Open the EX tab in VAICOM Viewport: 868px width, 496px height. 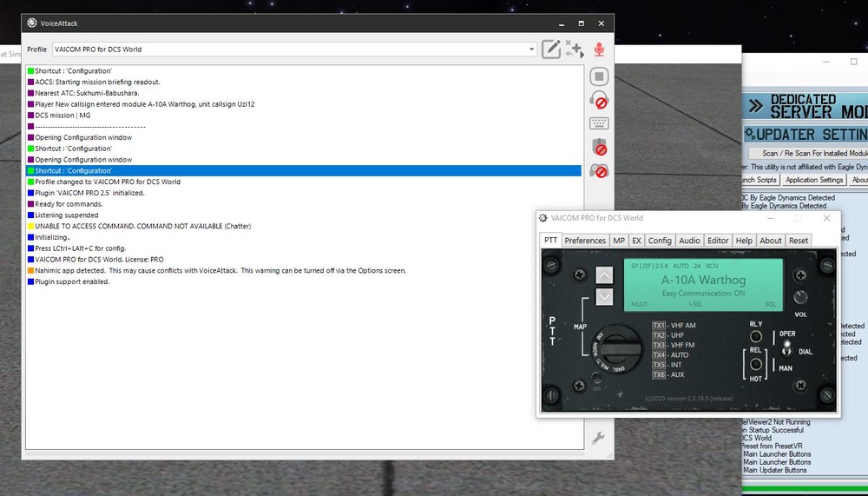click(x=636, y=241)
